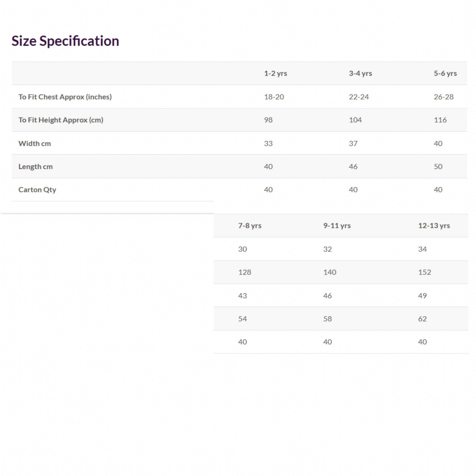476x476 pixels.
Task: Pick value "58" in 9-11 yrs column
Action: (x=327, y=319)
